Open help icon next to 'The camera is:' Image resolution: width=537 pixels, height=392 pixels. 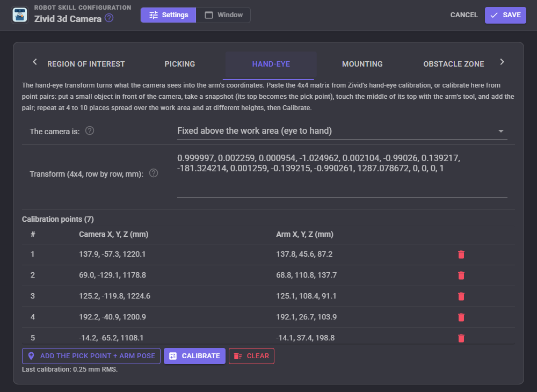click(90, 131)
